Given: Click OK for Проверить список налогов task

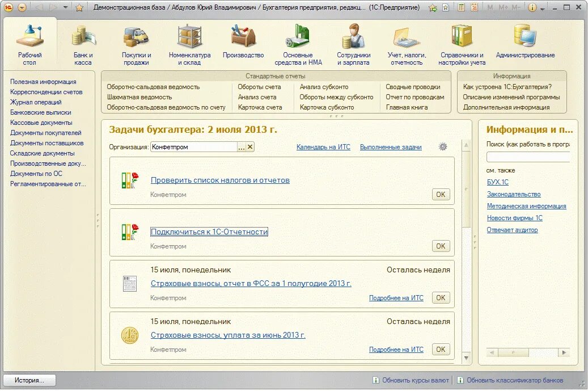Looking at the screenshot, I should [x=441, y=195].
